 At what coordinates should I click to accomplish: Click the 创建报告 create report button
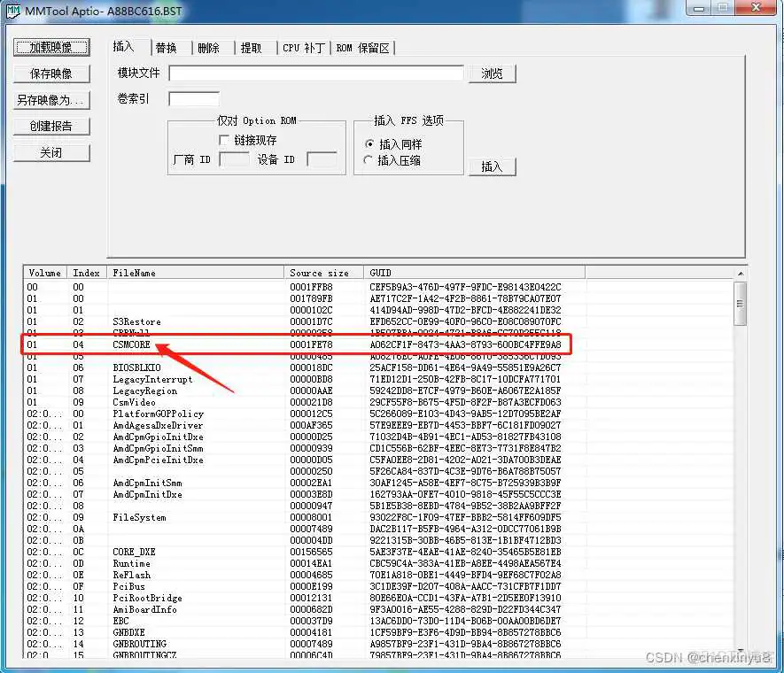[50, 125]
